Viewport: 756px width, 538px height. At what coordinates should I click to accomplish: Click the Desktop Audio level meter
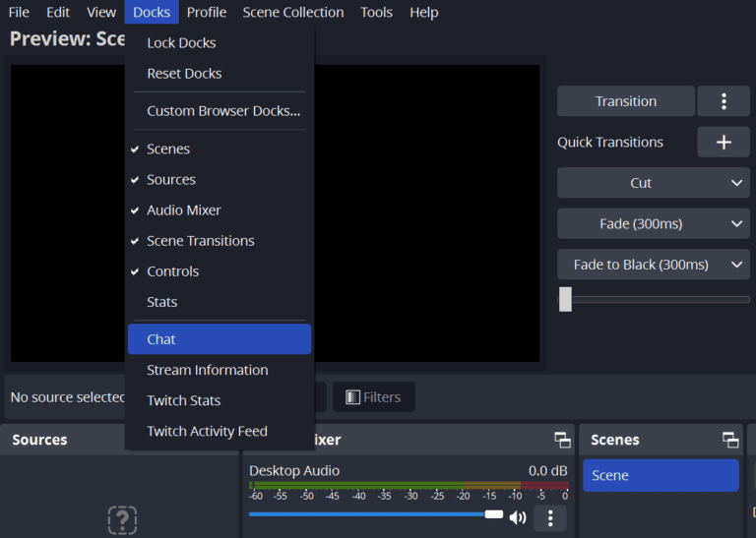[x=409, y=485]
